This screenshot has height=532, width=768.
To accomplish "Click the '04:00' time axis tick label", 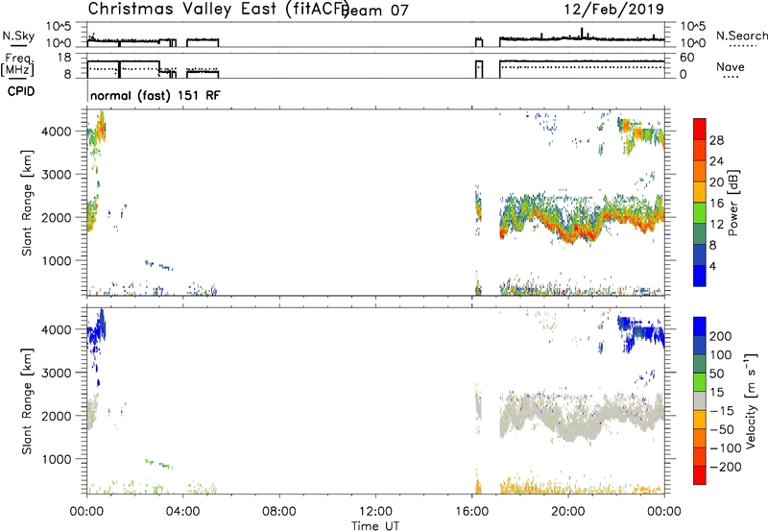I will 183,512.
